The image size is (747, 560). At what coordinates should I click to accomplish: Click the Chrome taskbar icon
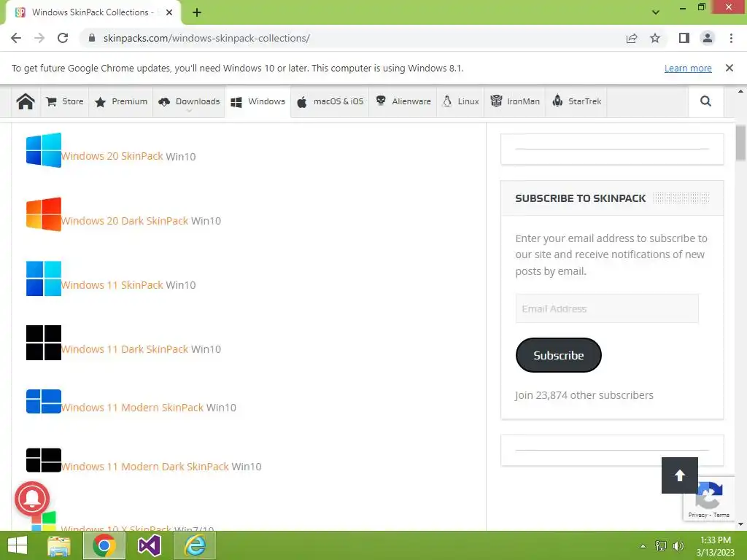[104, 545]
